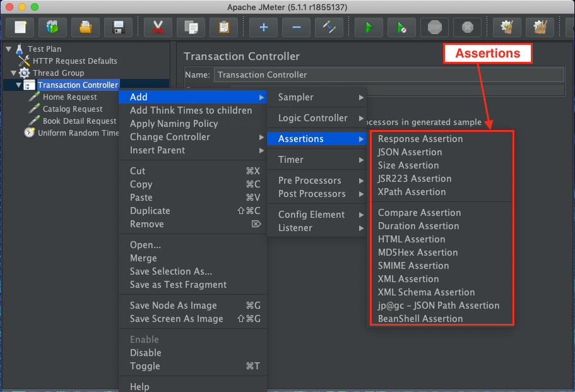Viewport: 575px width, 392px height.
Task: Click into the Name input field
Action: [389, 75]
